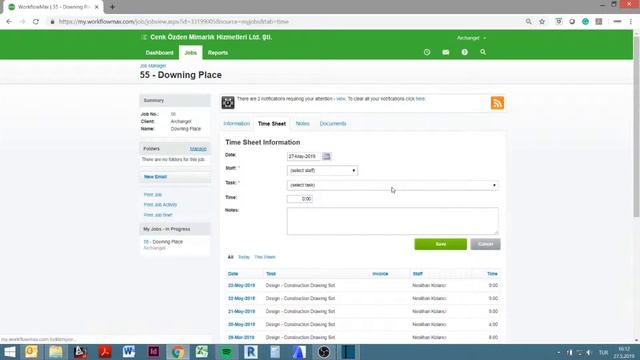Open the Print Job Activity link

tap(160, 205)
